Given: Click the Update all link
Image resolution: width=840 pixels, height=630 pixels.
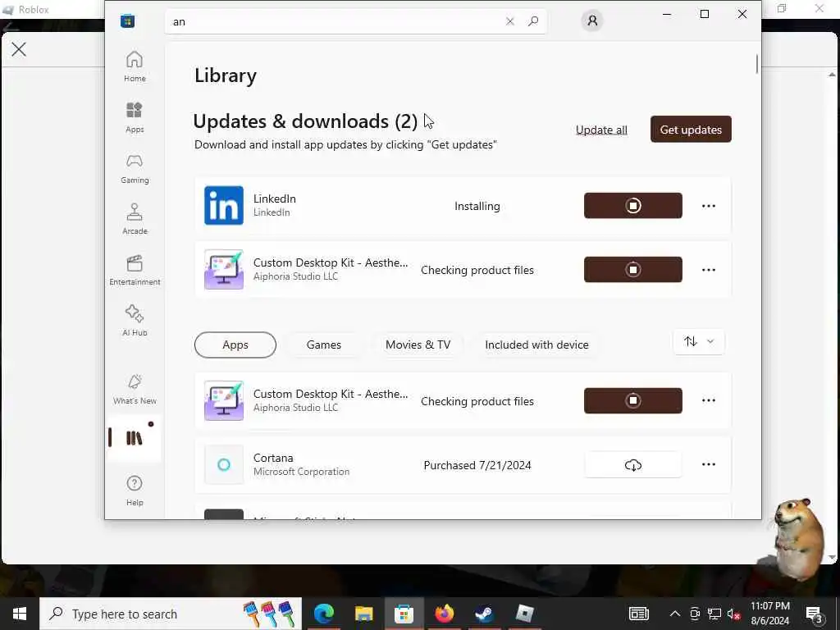Looking at the screenshot, I should click(601, 130).
